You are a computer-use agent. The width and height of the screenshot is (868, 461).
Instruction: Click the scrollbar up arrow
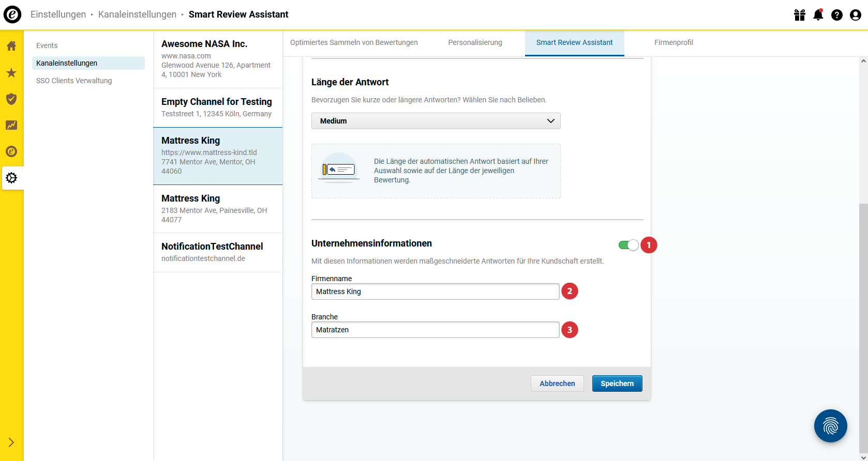pyautogui.click(x=863, y=61)
